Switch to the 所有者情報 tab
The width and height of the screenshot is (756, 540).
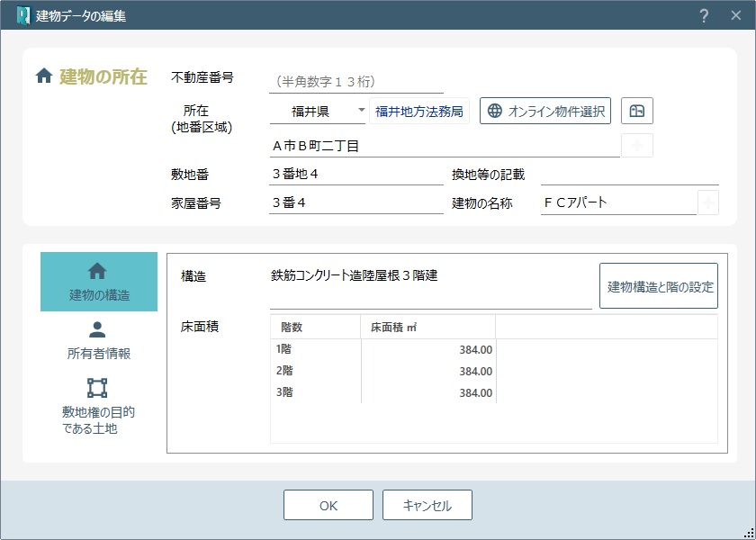pyautogui.click(x=99, y=340)
